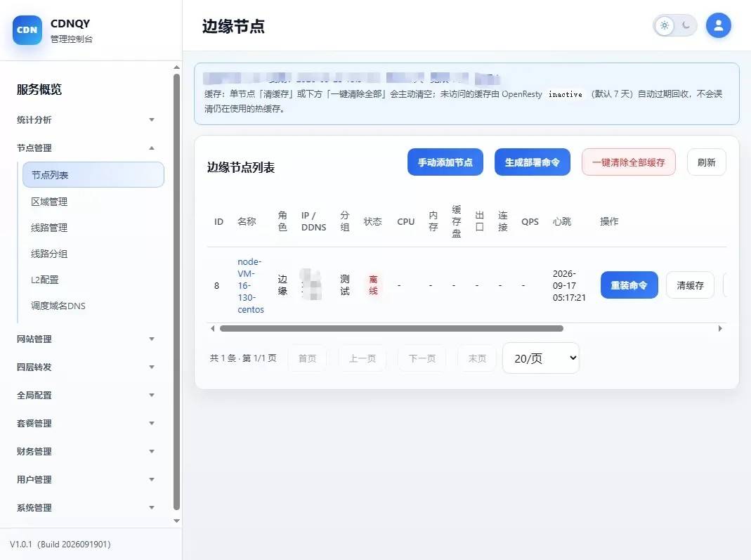Click 末页 pagination button
751x560 pixels.
pos(477,358)
